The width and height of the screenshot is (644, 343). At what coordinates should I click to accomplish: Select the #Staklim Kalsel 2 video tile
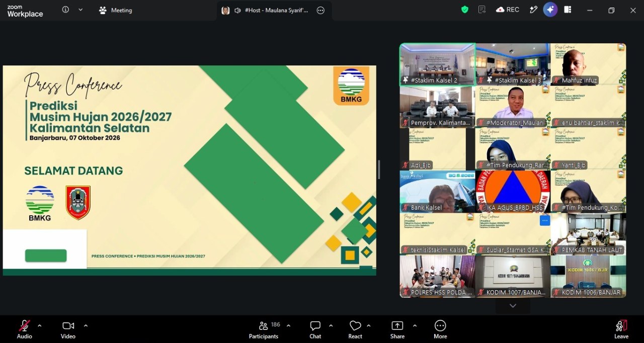pos(437,64)
